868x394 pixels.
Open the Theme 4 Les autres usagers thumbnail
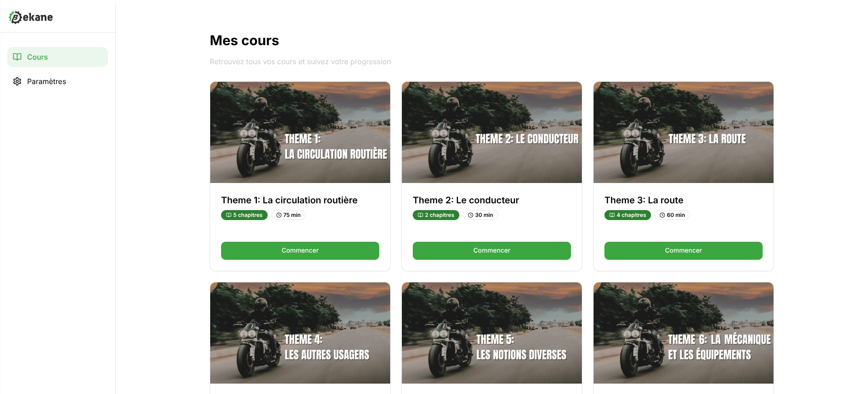tap(300, 333)
